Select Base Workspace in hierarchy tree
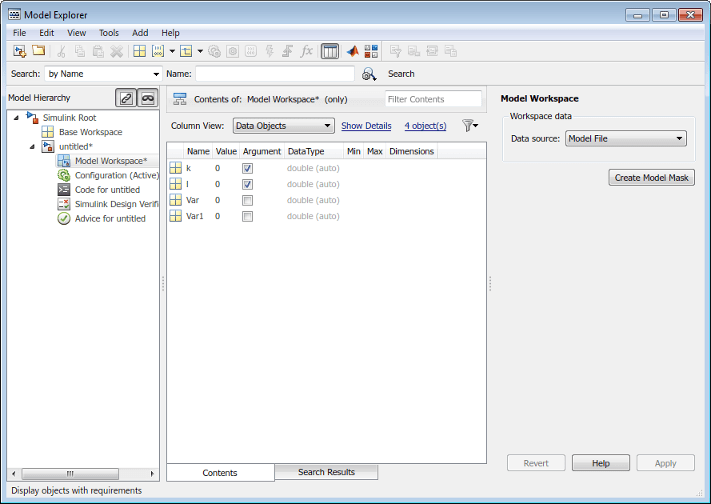This screenshot has width=711, height=504. tap(90, 132)
